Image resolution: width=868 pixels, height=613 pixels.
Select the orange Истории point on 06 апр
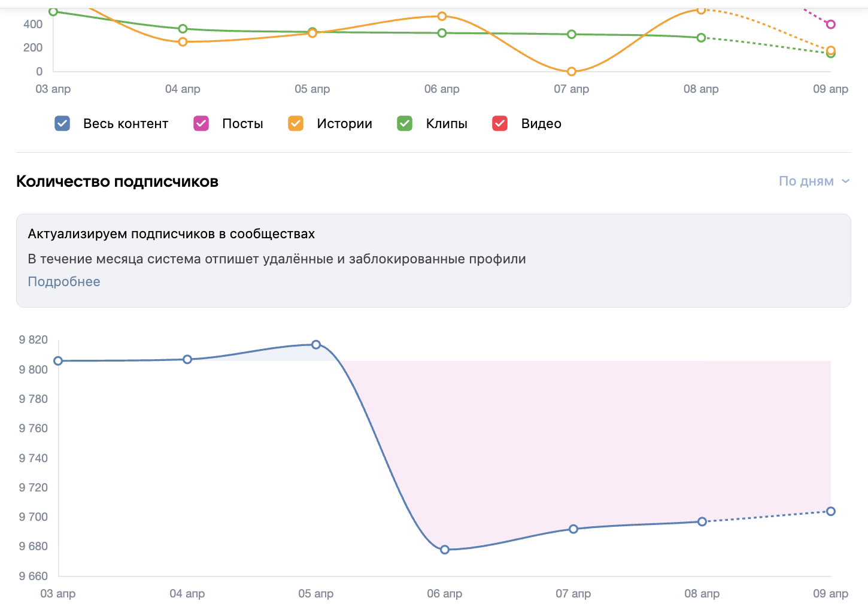point(442,16)
